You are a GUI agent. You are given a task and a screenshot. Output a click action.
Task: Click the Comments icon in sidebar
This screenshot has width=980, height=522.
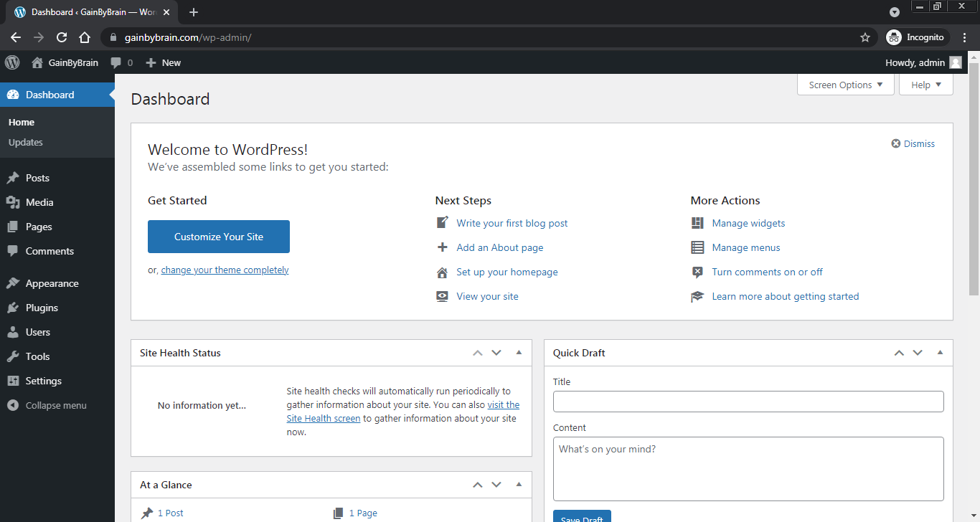point(13,251)
